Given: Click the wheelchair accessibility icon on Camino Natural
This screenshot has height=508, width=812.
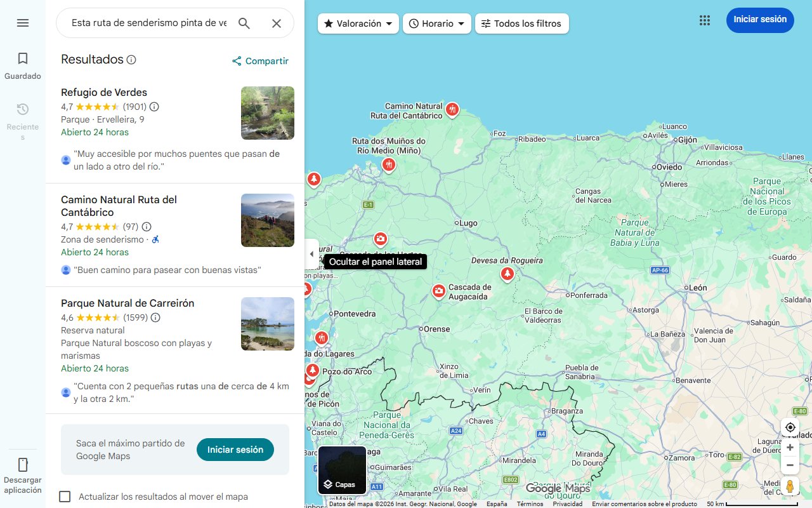Looking at the screenshot, I should [x=155, y=239].
